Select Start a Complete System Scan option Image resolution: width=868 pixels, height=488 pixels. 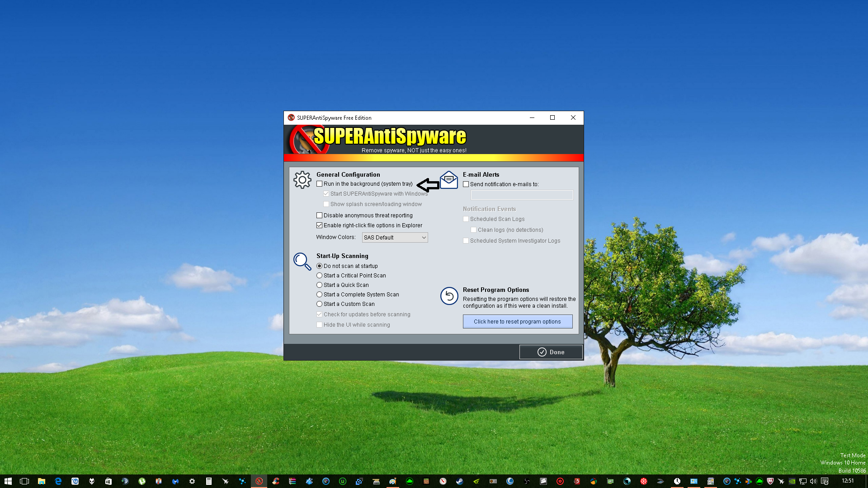pos(320,295)
